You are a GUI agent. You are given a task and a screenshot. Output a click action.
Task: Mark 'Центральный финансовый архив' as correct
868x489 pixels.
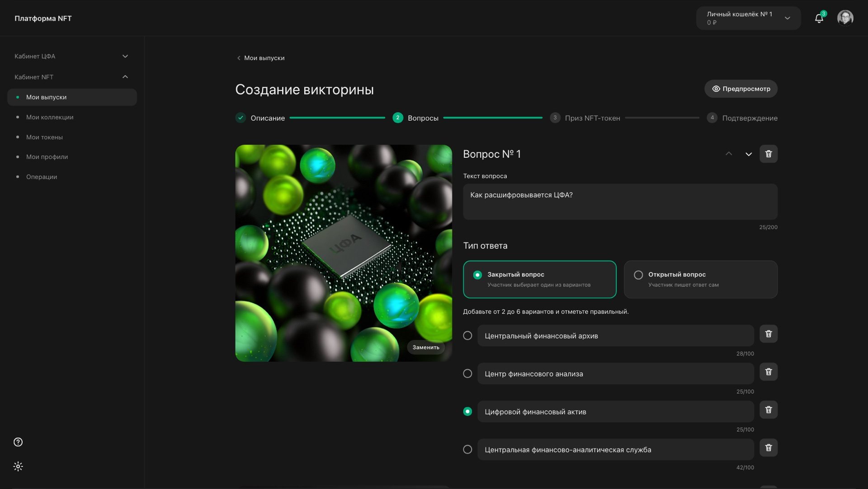tap(467, 336)
